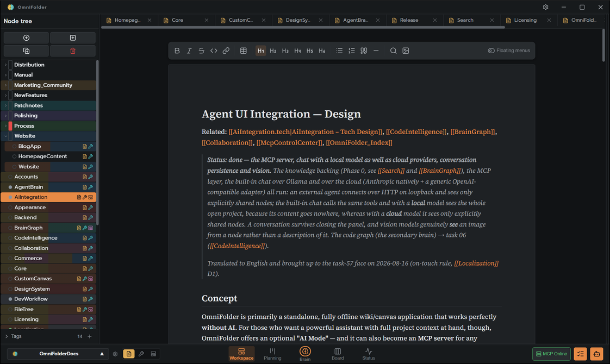Follow the [[McpControlCenter]] link

(289, 143)
